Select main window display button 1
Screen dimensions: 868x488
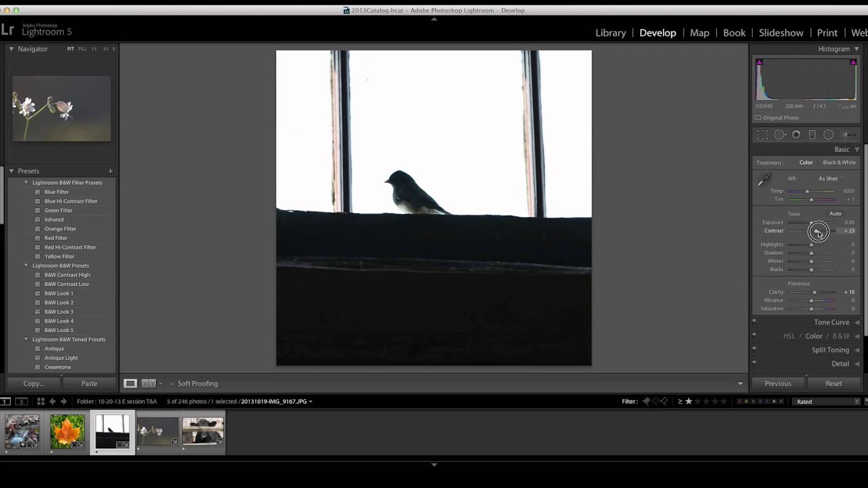click(x=5, y=401)
